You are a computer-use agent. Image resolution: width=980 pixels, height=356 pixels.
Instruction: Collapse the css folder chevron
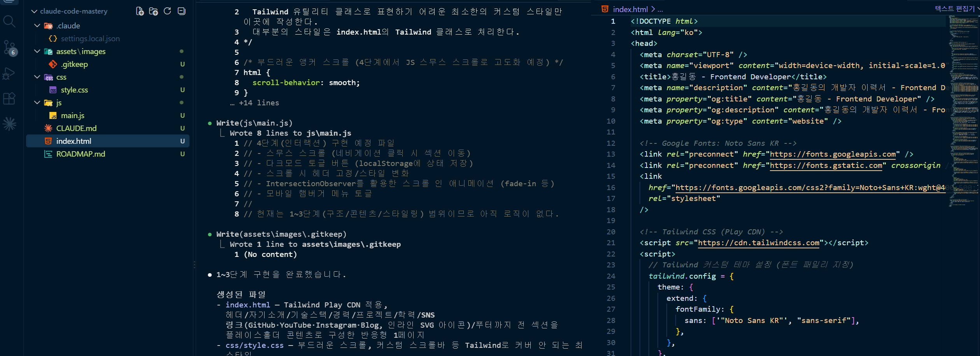click(x=37, y=77)
